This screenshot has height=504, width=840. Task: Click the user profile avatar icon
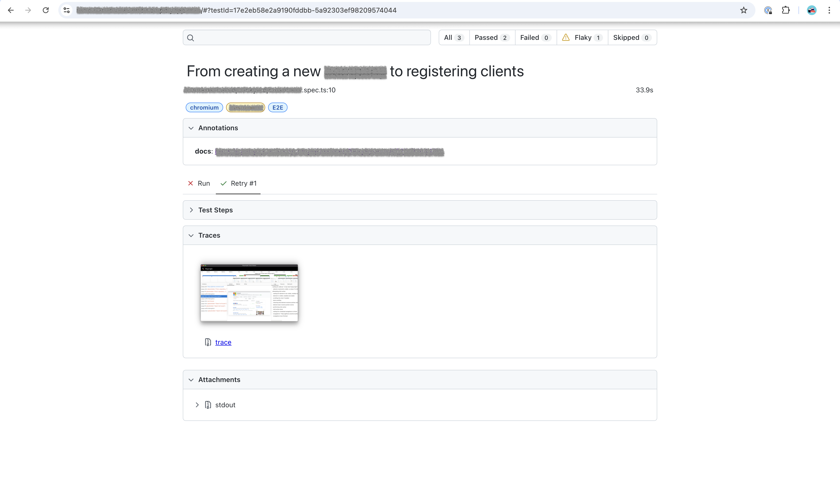pos(812,10)
